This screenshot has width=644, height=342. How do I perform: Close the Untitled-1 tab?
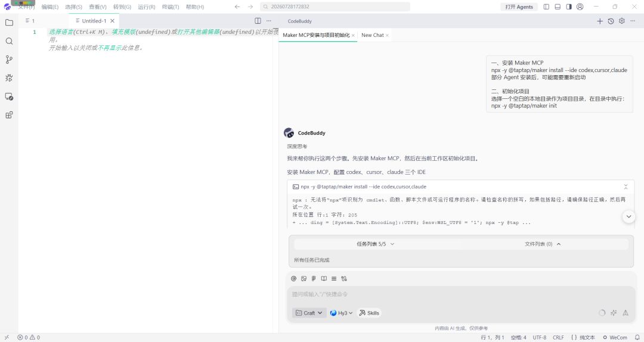112,21
